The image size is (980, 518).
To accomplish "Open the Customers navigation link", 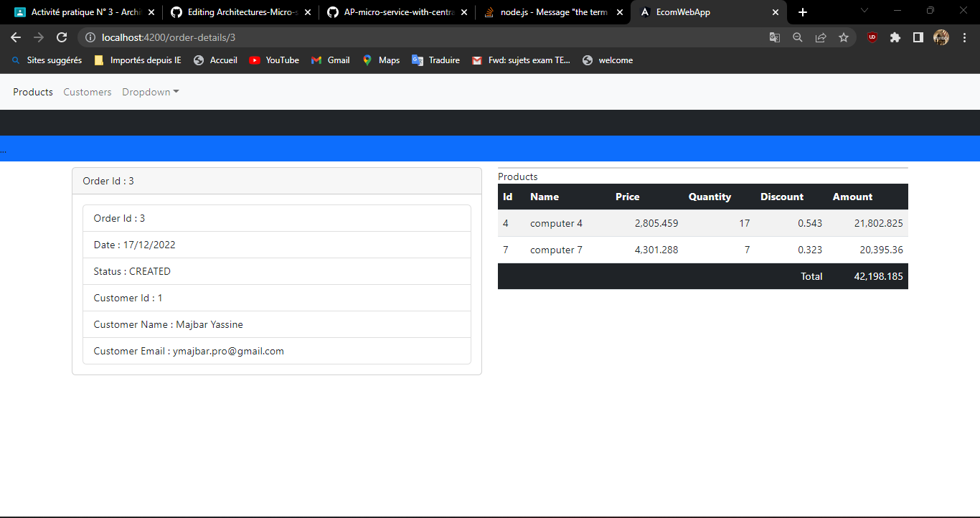I will [x=87, y=92].
